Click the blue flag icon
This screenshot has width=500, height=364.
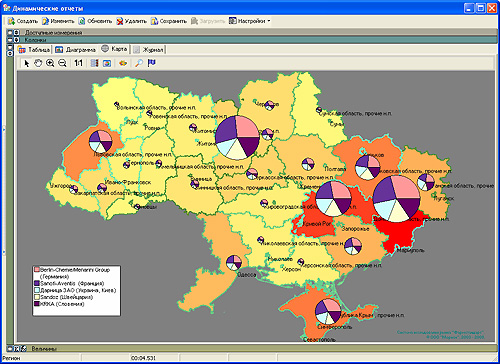coord(152,63)
